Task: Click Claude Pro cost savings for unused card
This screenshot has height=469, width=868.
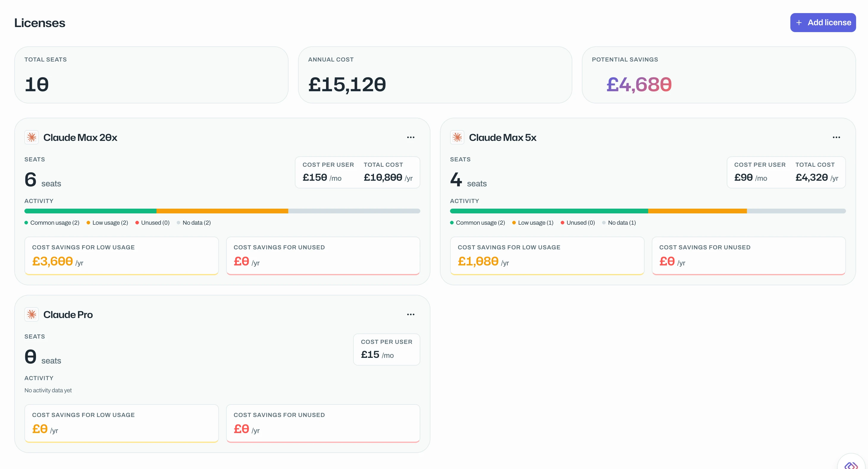Action: tap(323, 424)
